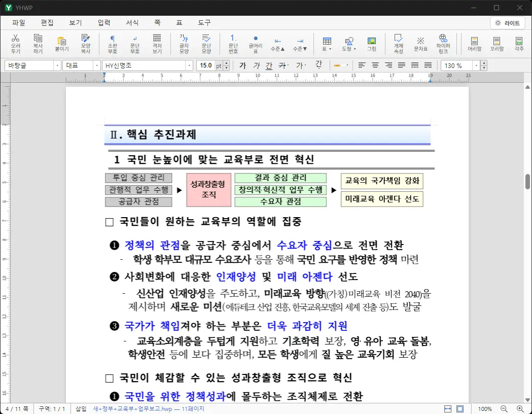This screenshot has height=414, width=532.
Task: Apply 글머리표 bullet list
Action: pos(256,44)
